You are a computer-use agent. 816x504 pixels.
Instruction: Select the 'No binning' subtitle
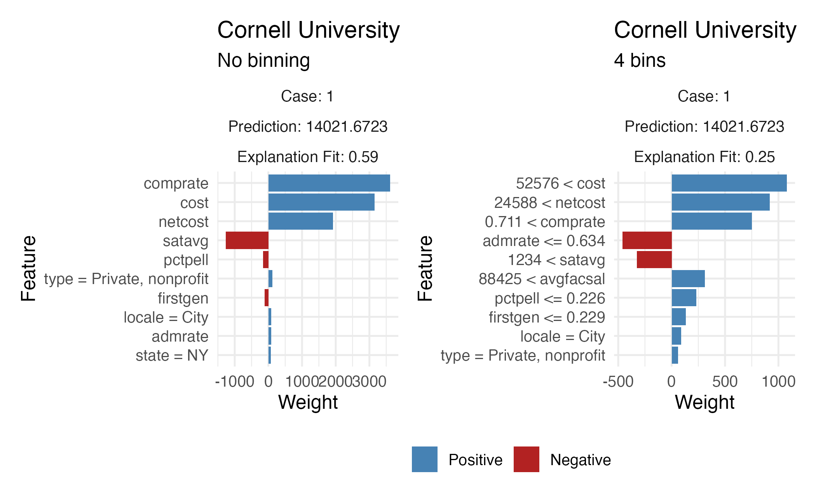(x=263, y=61)
